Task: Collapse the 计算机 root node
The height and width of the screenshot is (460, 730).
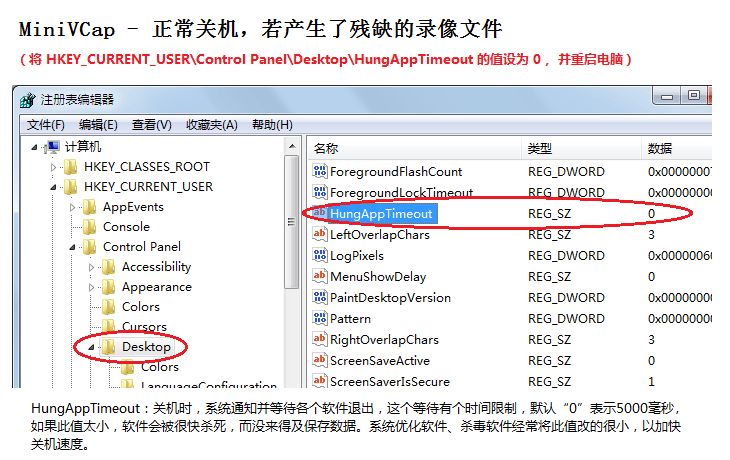Action: [x=34, y=148]
